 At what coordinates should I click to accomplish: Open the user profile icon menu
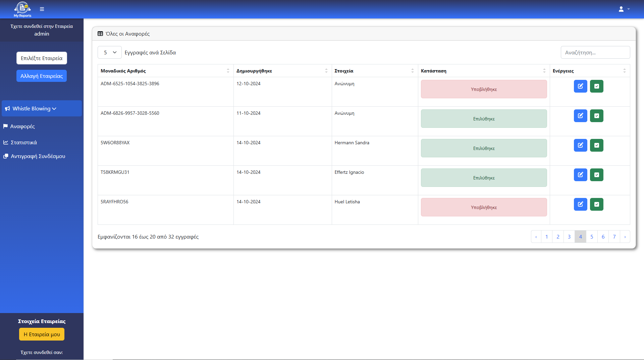coord(624,9)
